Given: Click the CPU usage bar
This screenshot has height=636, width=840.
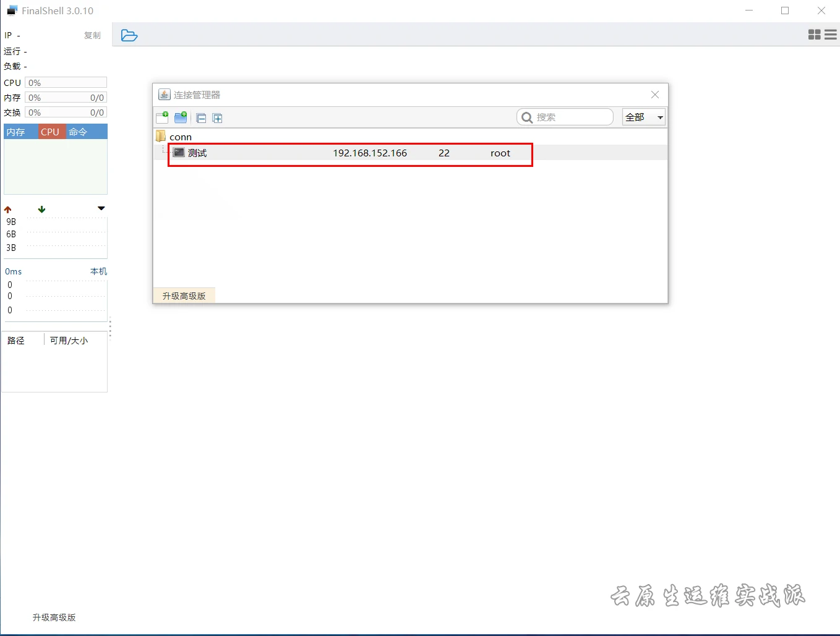Looking at the screenshot, I should 66,83.
